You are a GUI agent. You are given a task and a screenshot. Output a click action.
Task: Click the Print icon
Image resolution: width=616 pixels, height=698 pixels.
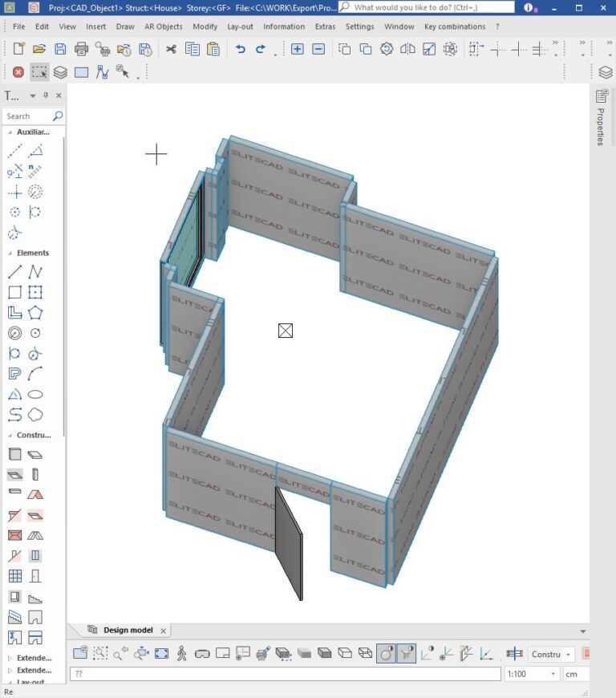coord(82,48)
